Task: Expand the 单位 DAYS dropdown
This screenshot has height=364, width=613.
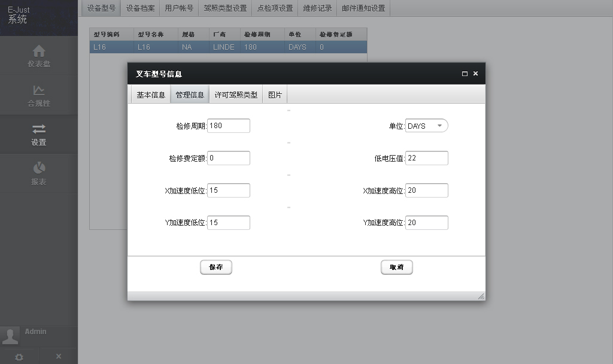Action: (x=439, y=126)
